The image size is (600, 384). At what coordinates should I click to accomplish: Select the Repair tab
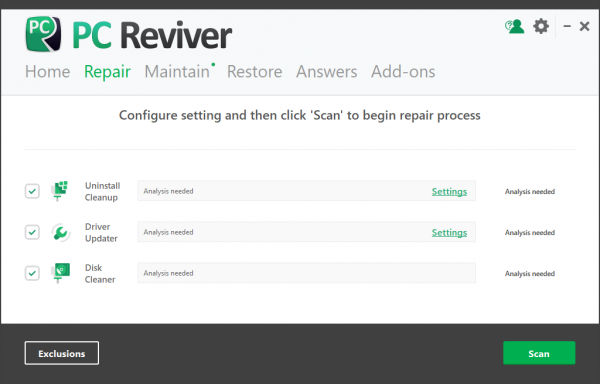click(108, 72)
